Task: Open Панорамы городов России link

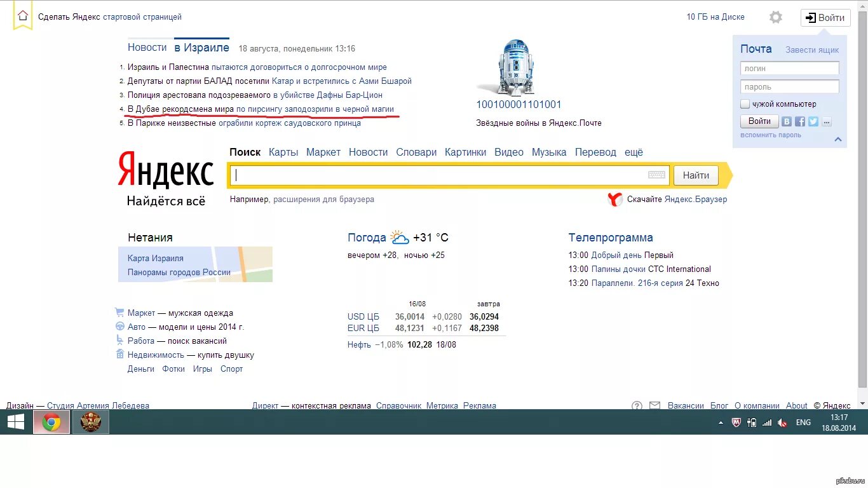Action: coord(179,273)
